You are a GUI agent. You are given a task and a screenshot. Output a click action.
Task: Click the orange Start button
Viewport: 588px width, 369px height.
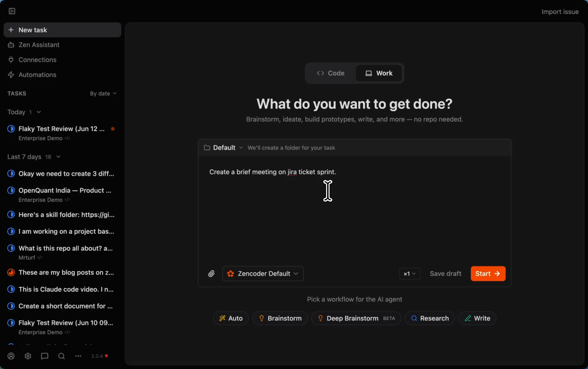pos(488,274)
